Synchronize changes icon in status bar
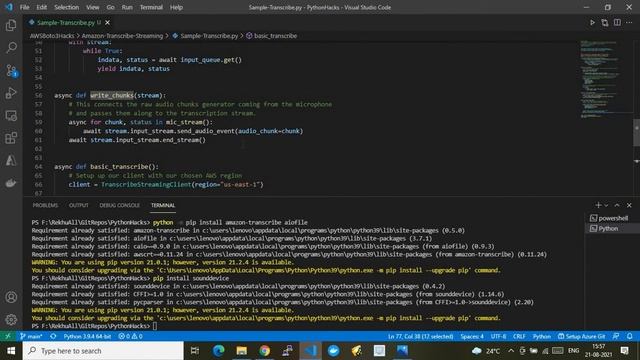This screenshot has height=360, width=640. (x=53, y=336)
